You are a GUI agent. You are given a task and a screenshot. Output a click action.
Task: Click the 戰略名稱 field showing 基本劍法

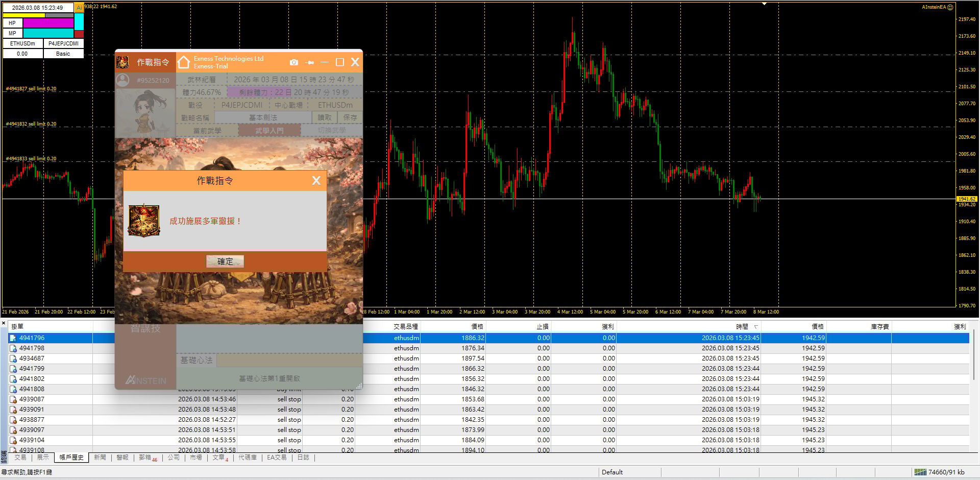tap(263, 117)
